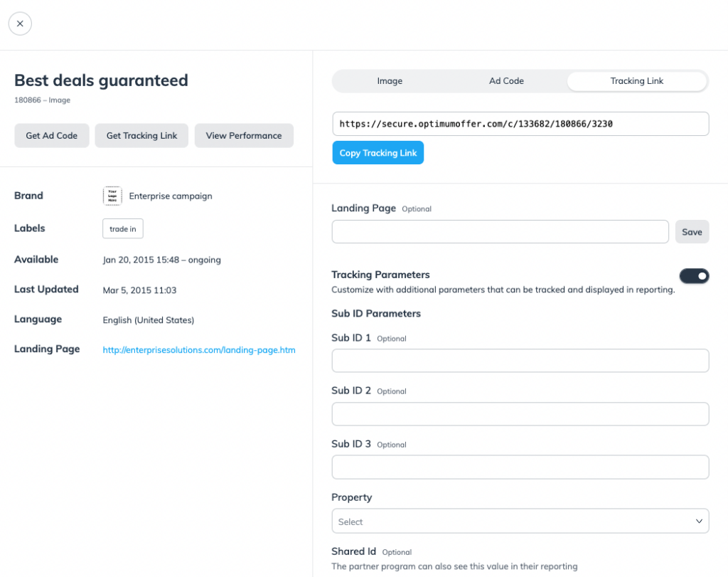The image size is (728, 577).
Task: Select the tracking link URL field
Action: pos(520,124)
